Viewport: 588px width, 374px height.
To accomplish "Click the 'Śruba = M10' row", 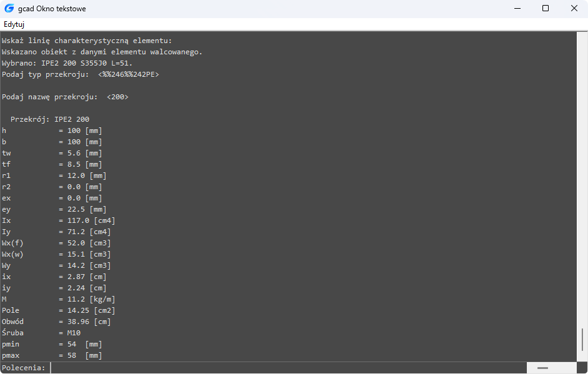I will [x=41, y=333].
